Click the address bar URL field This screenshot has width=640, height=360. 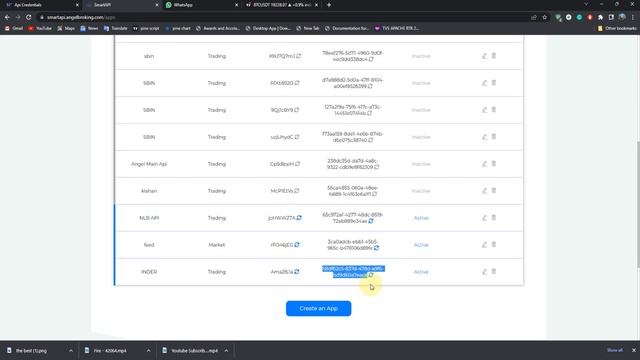[282, 17]
